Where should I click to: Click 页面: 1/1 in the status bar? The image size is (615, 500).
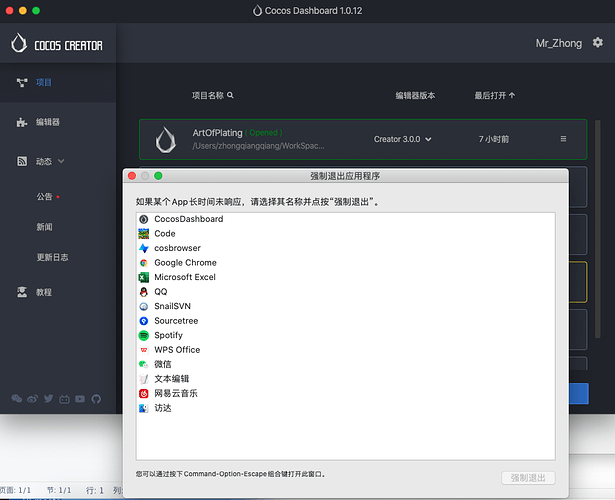pos(15,490)
